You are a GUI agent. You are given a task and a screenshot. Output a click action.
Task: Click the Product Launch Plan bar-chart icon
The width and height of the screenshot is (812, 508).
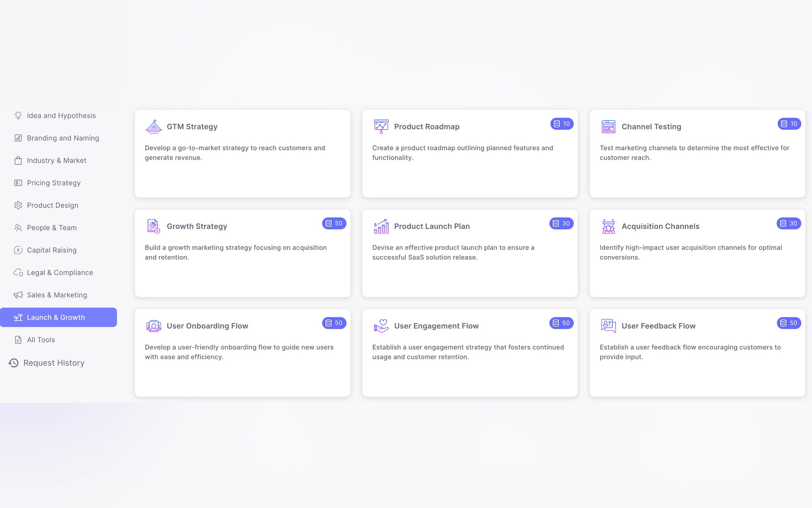[381, 226]
